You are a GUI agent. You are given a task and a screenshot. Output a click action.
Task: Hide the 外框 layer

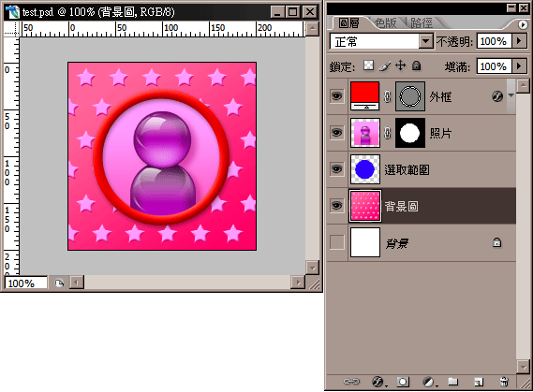337,96
